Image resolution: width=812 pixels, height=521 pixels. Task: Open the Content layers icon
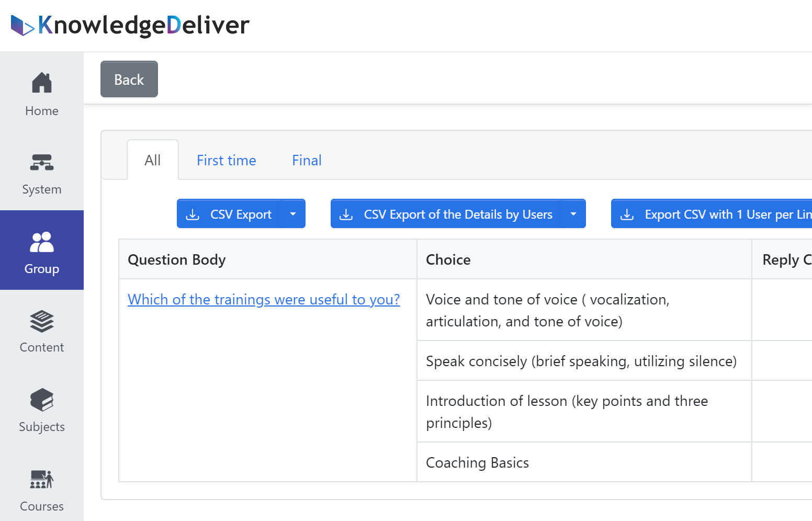pos(42,321)
